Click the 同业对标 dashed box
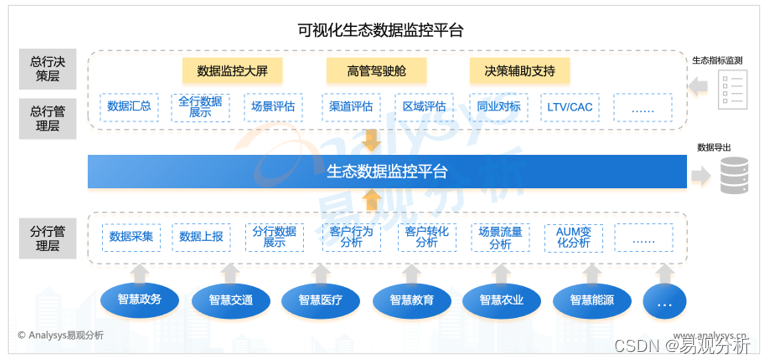The height and width of the screenshot is (364, 766). tap(499, 107)
